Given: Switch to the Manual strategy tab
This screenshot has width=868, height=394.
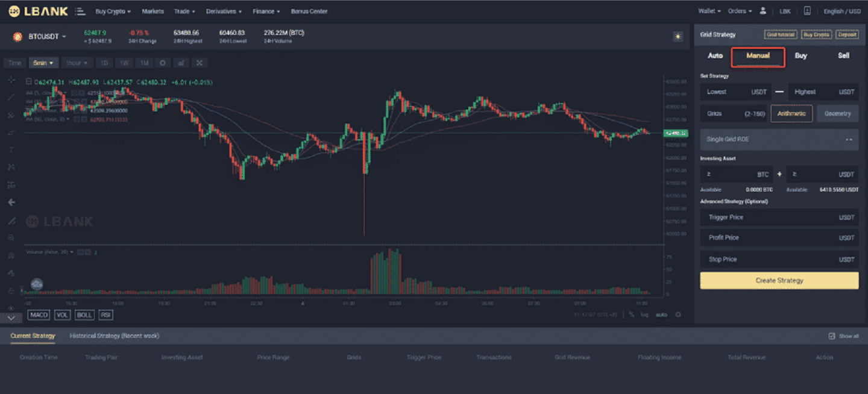Looking at the screenshot, I should [757, 55].
